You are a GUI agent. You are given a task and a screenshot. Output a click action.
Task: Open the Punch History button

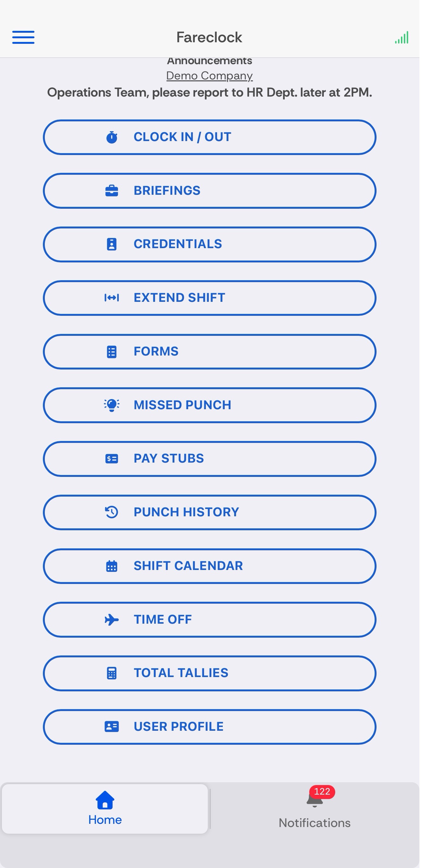tap(210, 512)
